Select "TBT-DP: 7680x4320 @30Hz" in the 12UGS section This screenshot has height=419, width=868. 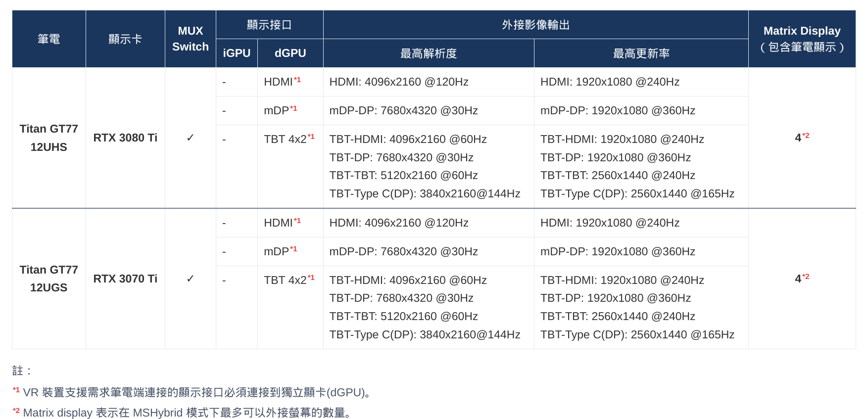[x=401, y=298]
